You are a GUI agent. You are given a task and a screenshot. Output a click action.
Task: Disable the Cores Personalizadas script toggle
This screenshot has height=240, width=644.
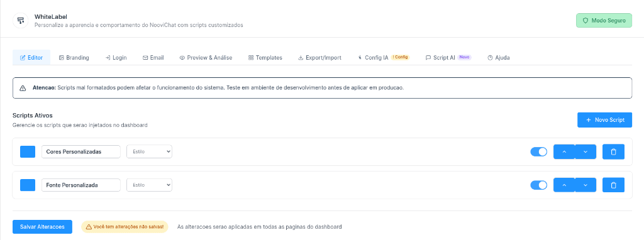point(539,152)
